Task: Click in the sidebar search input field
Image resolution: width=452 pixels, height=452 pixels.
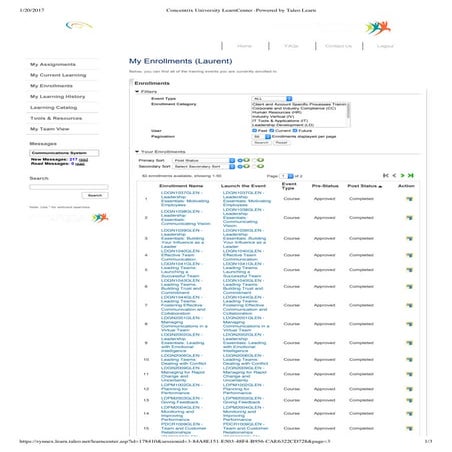Action: [x=69, y=187]
